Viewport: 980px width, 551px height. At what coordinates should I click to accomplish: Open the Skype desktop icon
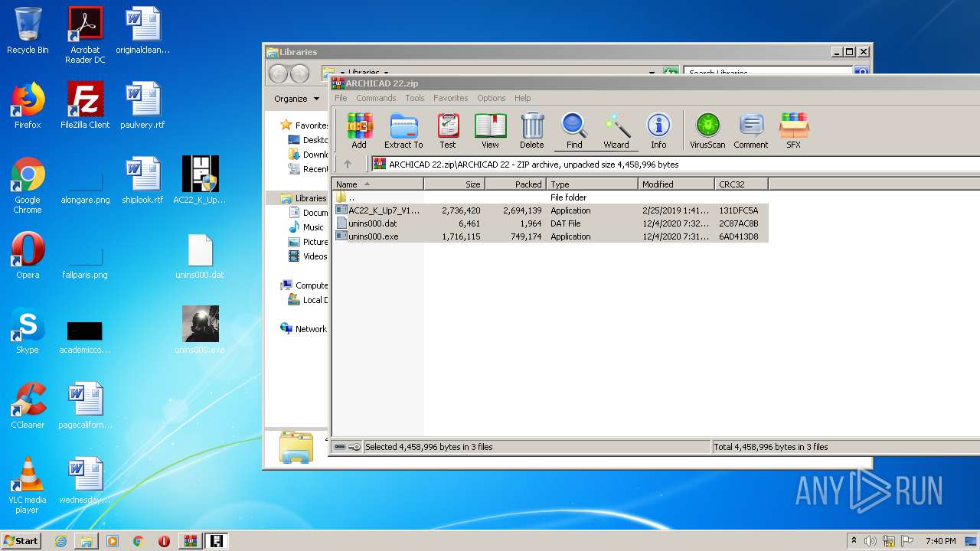(28, 331)
